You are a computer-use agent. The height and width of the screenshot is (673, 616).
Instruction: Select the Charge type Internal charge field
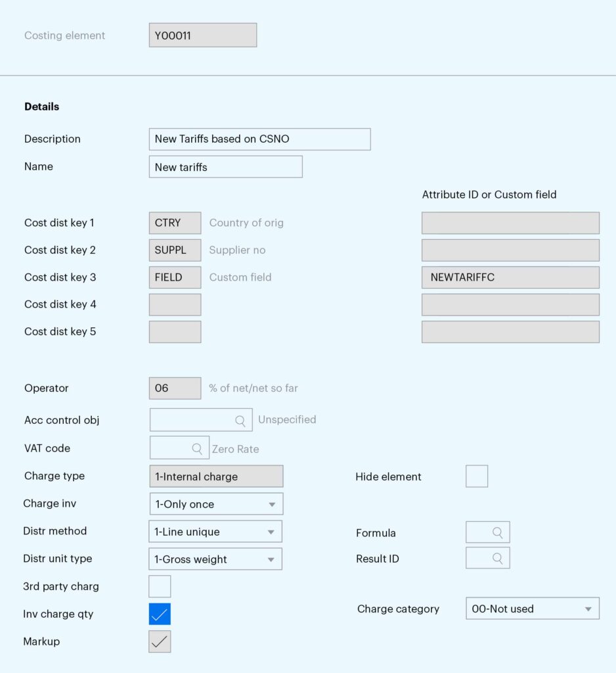tap(216, 476)
